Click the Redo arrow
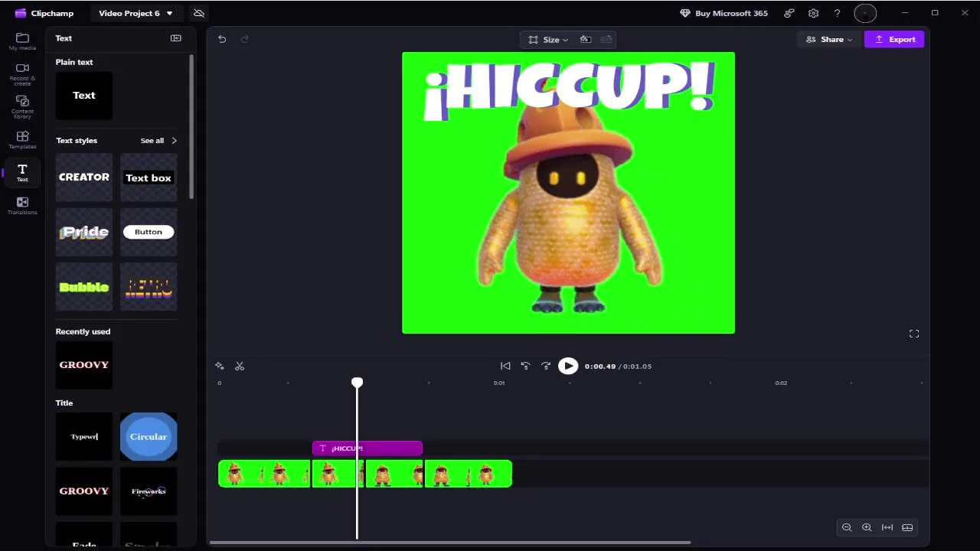The width and height of the screenshot is (980, 551). 245,39
